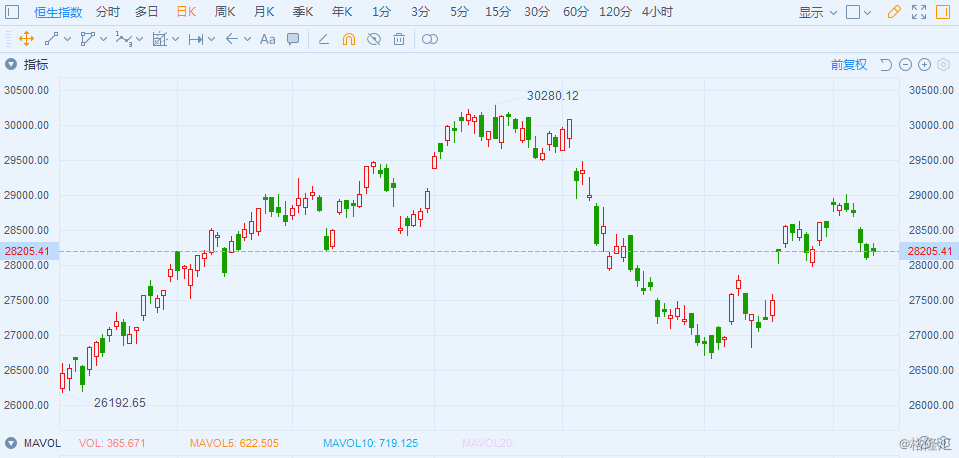The width and height of the screenshot is (959, 458).
Task: Expand the trend line tool dropdown arrow
Action: pos(67,39)
